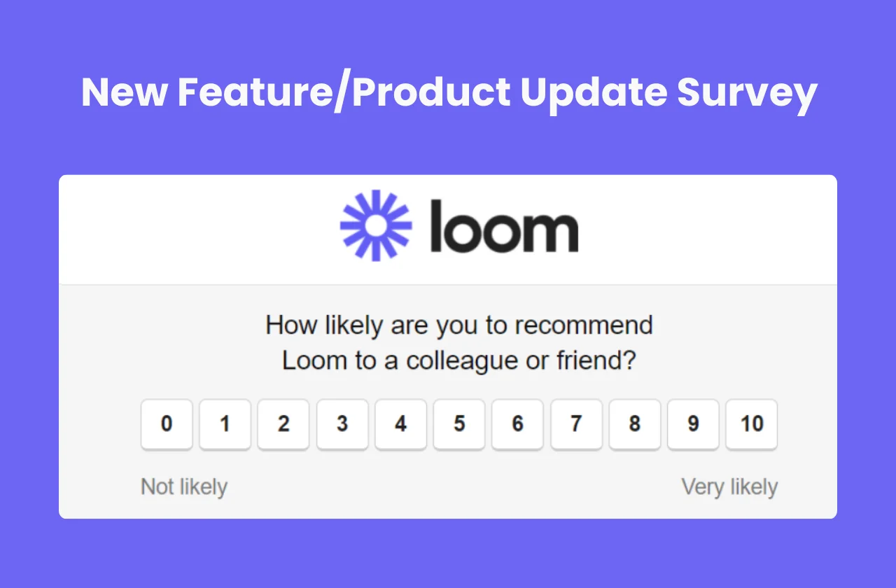Image resolution: width=896 pixels, height=588 pixels.
Task: Click the word "Update" in the title
Action: tap(595, 92)
